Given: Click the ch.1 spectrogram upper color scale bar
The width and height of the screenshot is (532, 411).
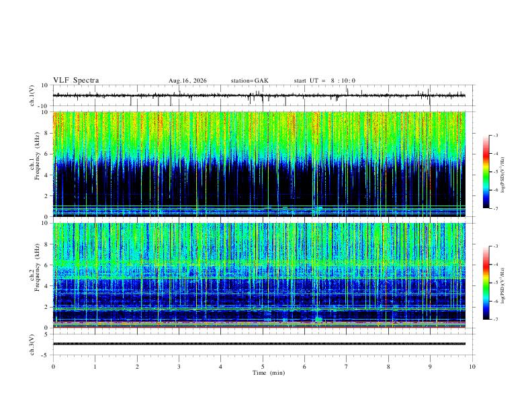Looking at the screenshot, I should tap(486, 172).
